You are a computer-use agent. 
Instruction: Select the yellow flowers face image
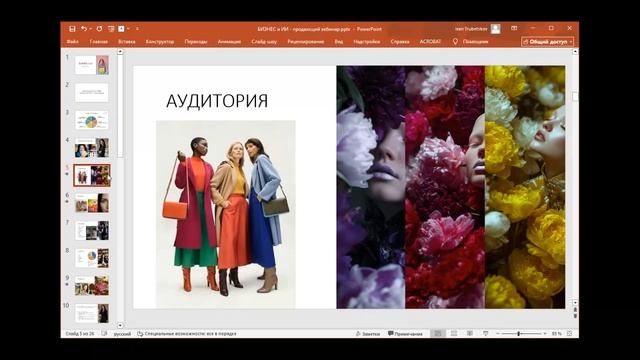click(525, 187)
